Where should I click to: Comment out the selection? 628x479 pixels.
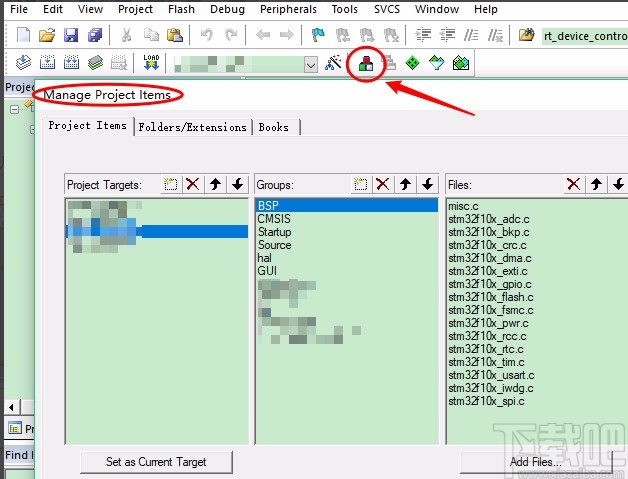point(471,35)
